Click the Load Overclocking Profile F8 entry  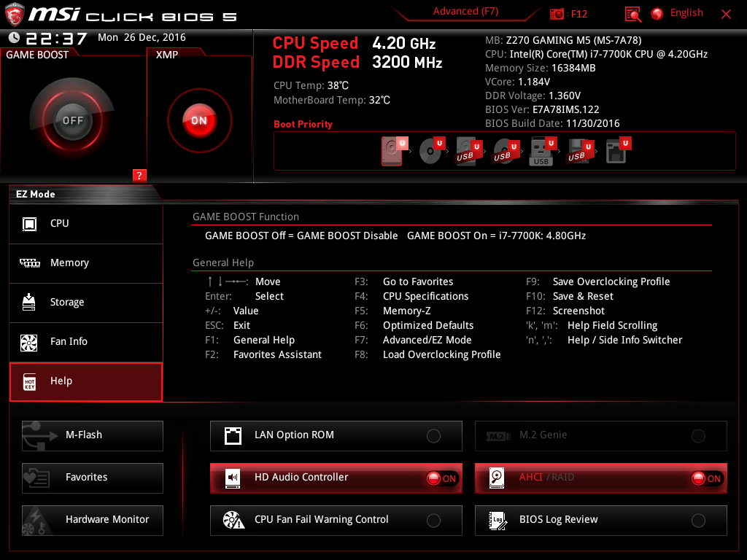[427, 355]
